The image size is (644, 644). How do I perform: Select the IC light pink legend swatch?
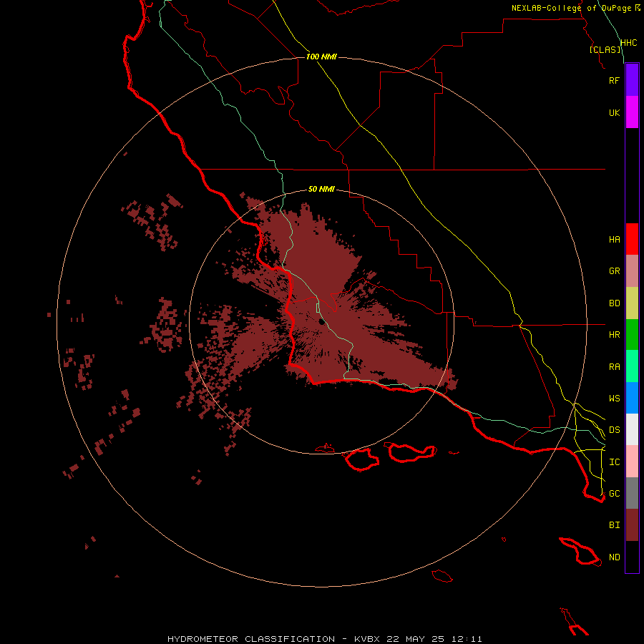coord(632,462)
